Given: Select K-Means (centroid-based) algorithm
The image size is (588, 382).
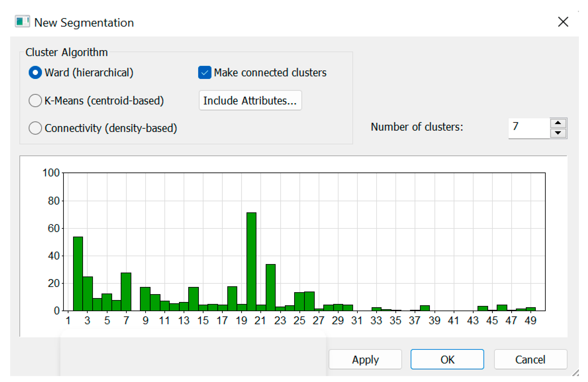Looking at the screenshot, I should [35, 100].
